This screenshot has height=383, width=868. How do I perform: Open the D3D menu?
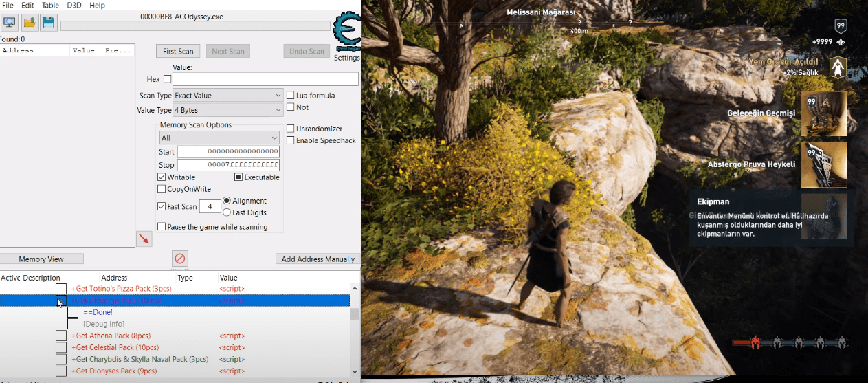click(74, 5)
